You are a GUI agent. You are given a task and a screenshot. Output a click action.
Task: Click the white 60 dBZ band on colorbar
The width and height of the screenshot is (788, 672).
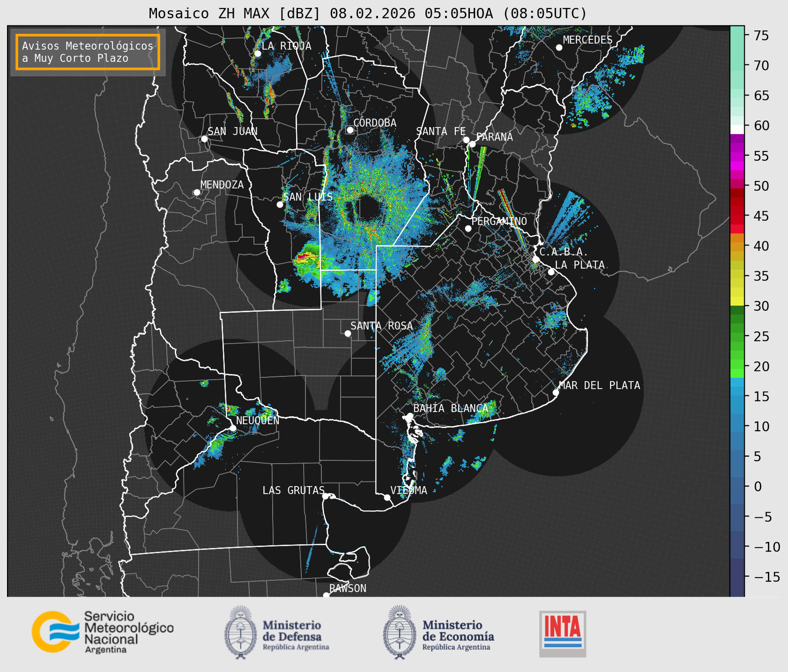point(737,129)
